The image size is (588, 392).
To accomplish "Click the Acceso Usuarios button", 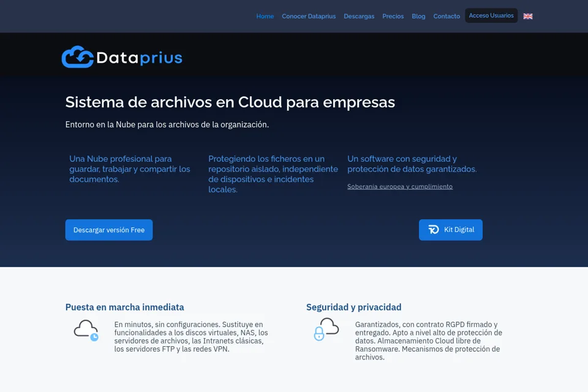I will click(491, 15).
